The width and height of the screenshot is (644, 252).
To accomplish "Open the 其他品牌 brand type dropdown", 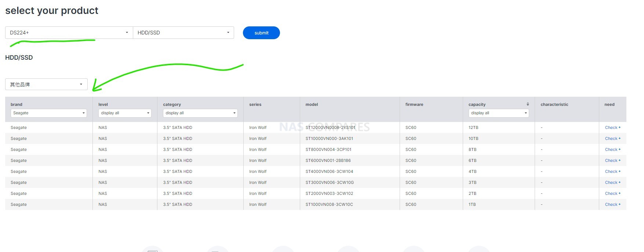I will tap(46, 84).
